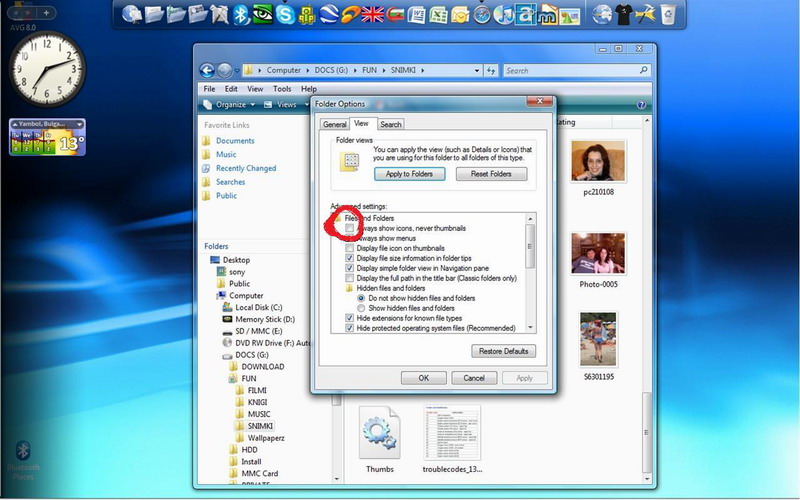
Task: Click the blue letter 'a' dock icon
Action: click(x=525, y=14)
